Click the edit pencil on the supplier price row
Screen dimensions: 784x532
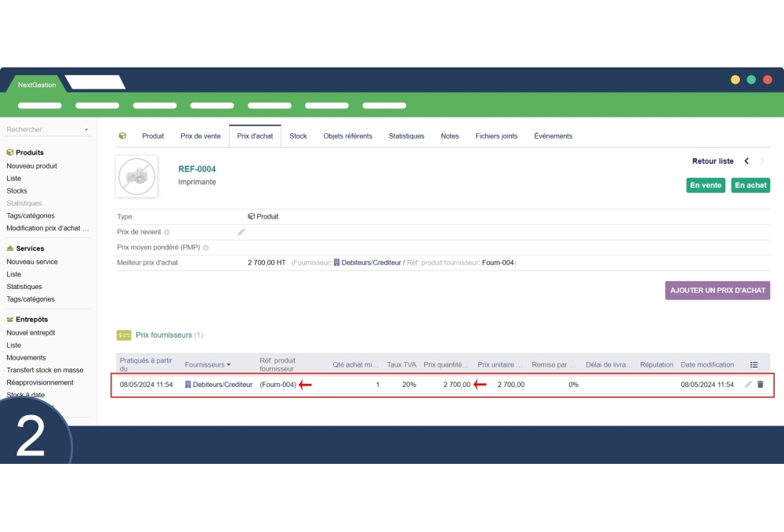coord(750,385)
